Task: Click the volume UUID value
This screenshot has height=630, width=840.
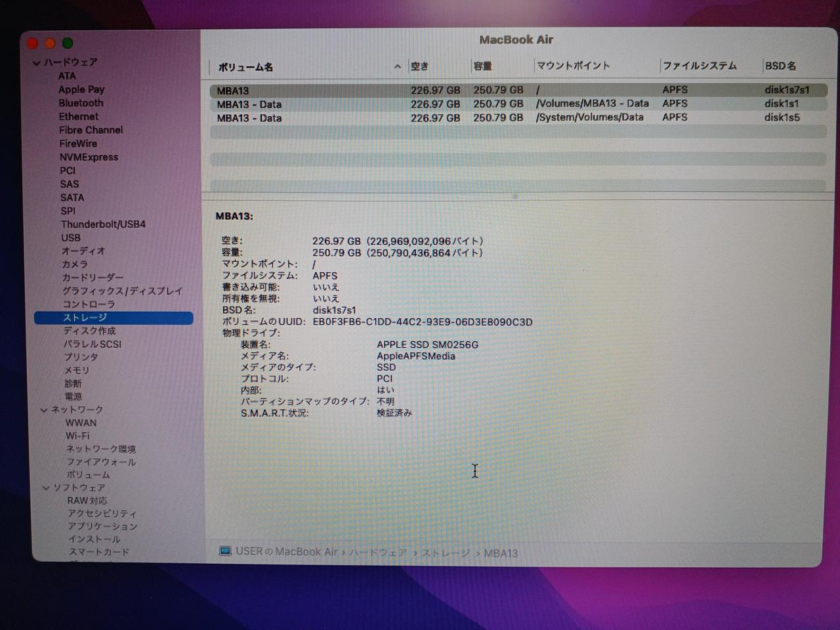Action: point(423,322)
